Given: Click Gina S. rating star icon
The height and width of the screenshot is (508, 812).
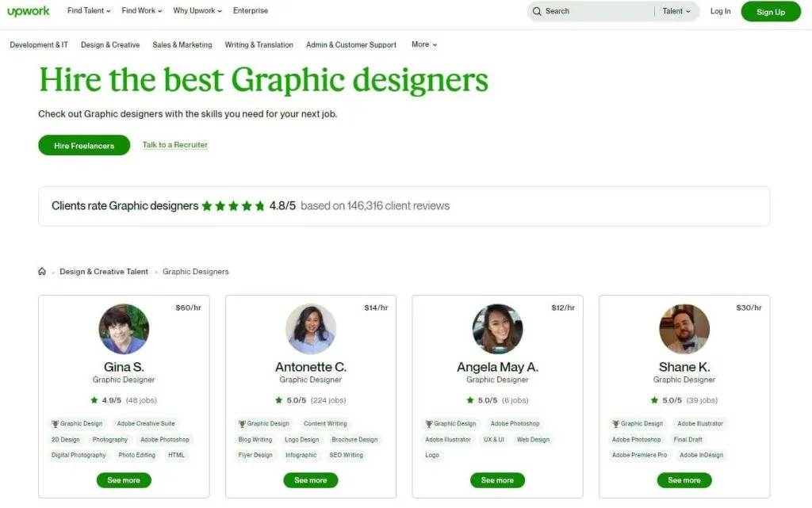Looking at the screenshot, I should coord(94,400).
